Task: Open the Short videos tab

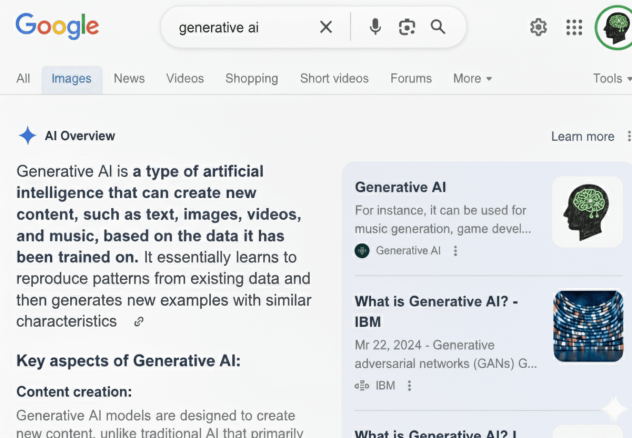Action: click(334, 78)
